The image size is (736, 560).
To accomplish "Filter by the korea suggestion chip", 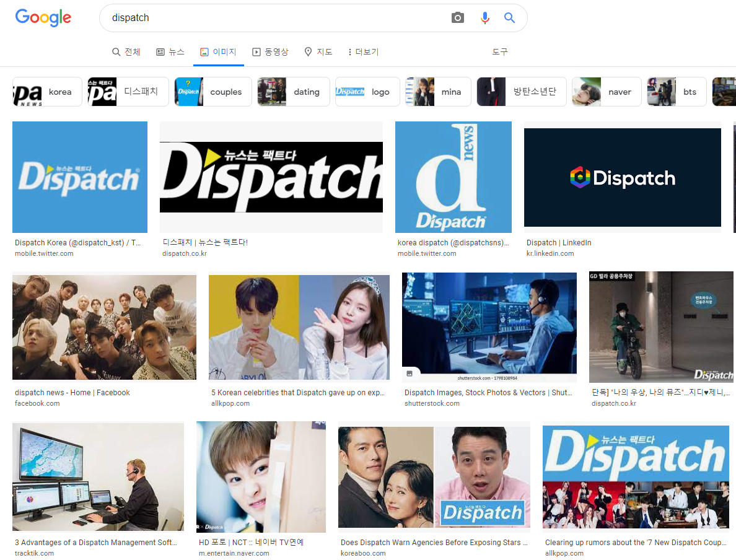I will [47, 92].
